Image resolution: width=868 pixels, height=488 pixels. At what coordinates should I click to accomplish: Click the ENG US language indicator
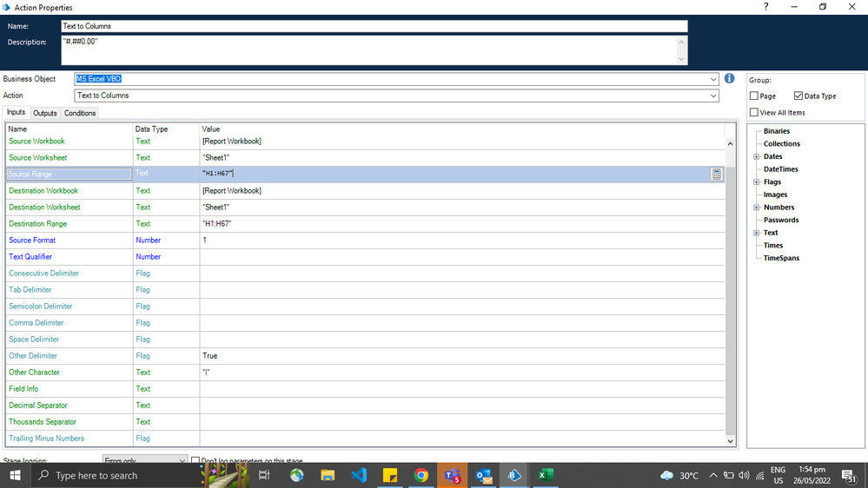pos(778,475)
